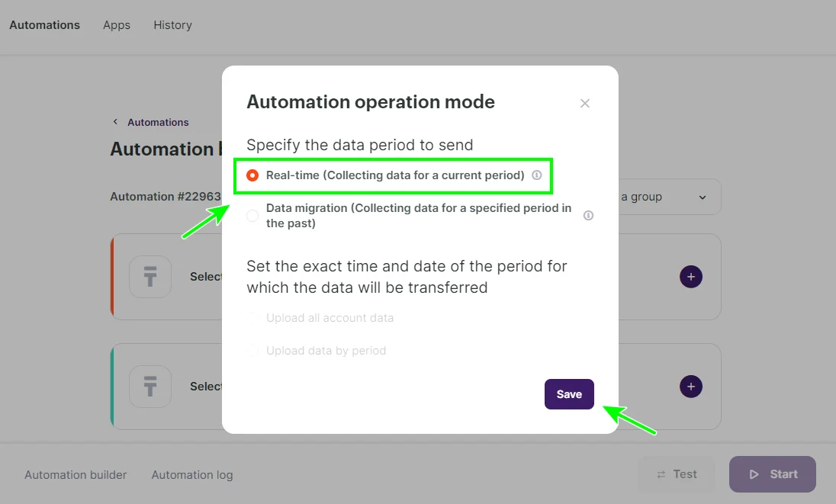Click the plus icon on the top automation step
836x504 pixels.
pos(691,277)
